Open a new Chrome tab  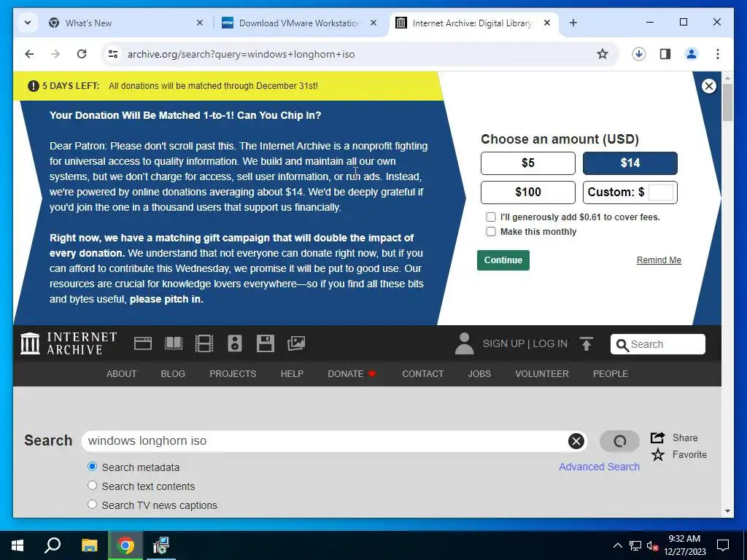[x=573, y=23]
